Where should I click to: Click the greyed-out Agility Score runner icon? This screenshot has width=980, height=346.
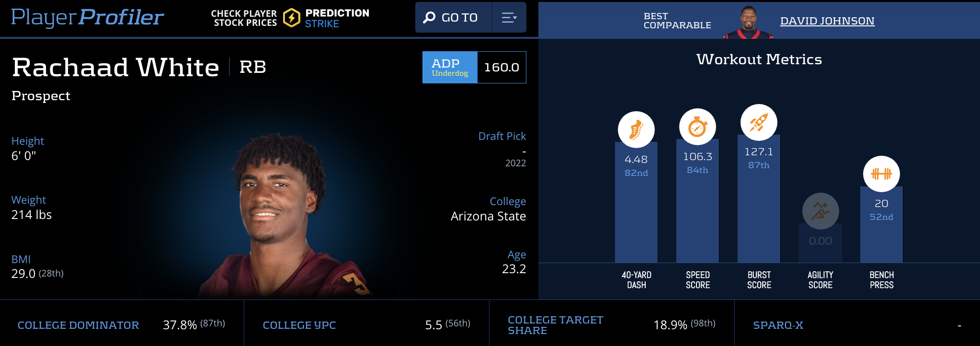tap(820, 211)
